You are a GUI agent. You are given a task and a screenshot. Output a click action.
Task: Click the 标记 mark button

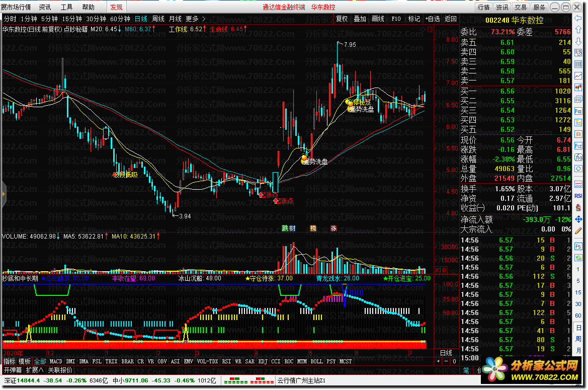pyautogui.click(x=414, y=19)
